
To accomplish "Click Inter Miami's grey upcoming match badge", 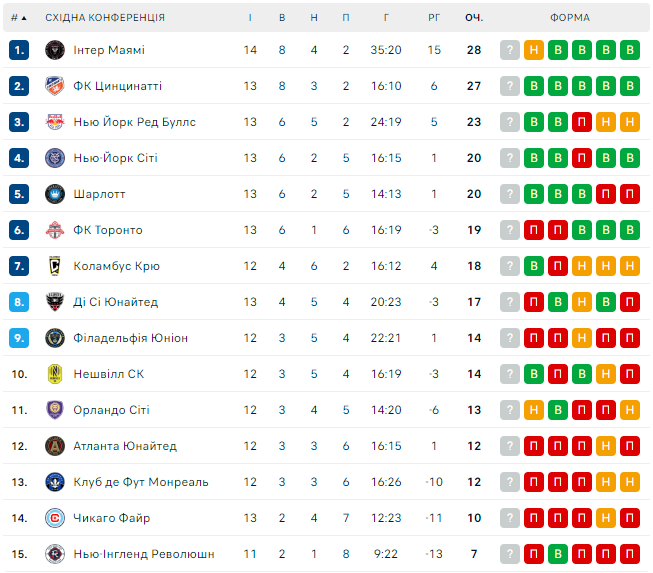I will coord(510,50).
